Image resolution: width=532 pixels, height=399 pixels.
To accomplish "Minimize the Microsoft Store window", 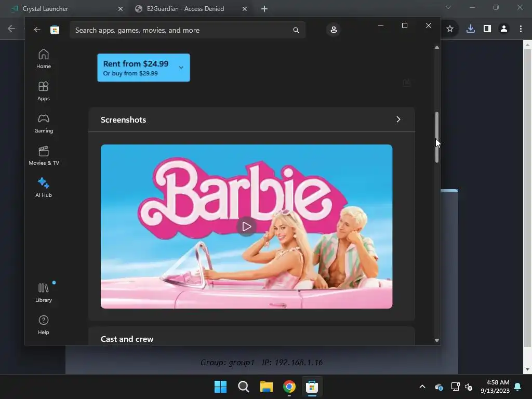I will 381,25.
